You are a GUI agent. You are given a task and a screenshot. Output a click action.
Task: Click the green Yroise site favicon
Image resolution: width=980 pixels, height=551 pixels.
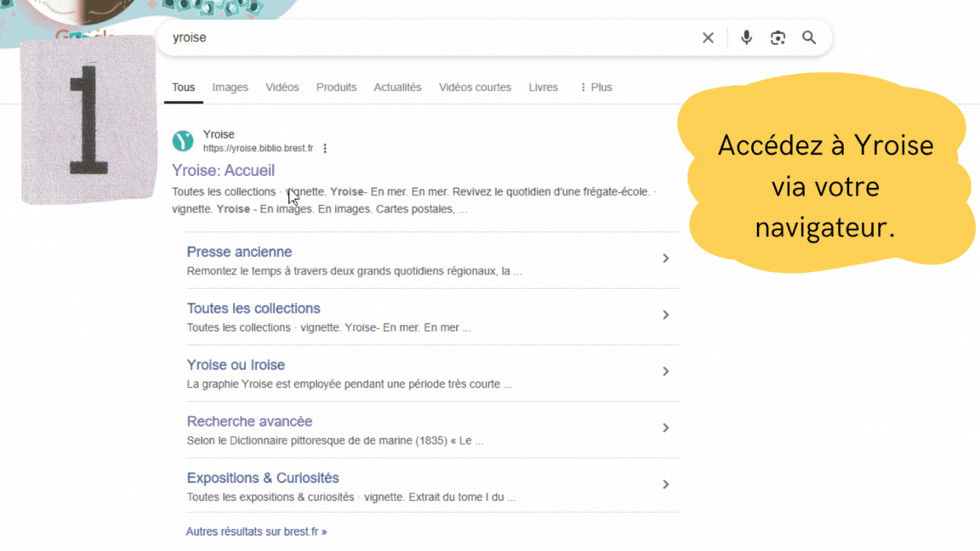click(183, 140)
